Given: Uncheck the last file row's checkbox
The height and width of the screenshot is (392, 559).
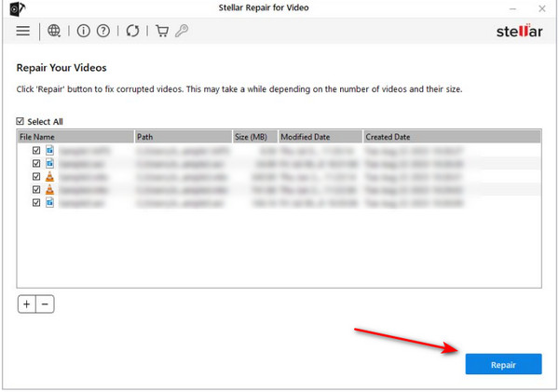Looking at the screenshot, I should pyautogui.click(x=36, y=202).
